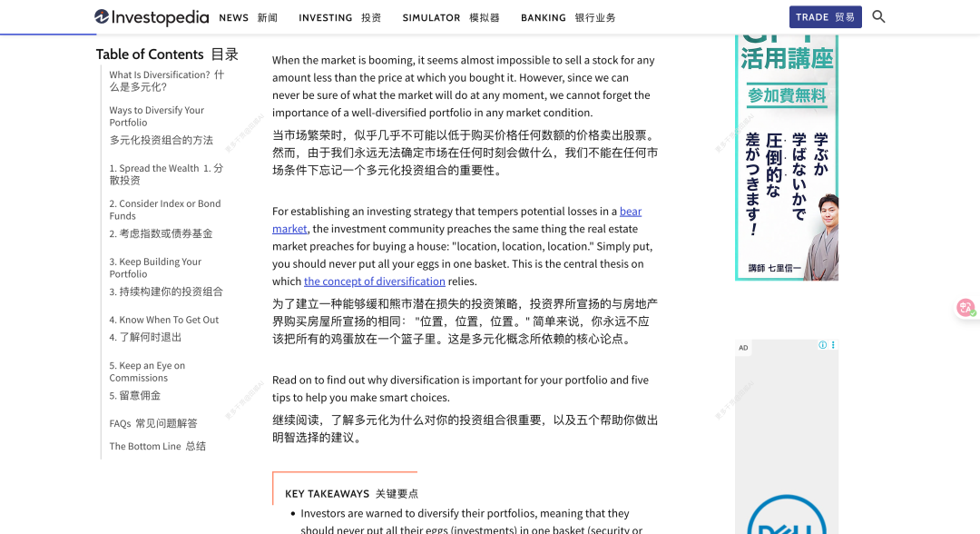Click paragraph starting 'When the market is booming'
The width and height of the screenshot is (980, 534).
click(465, 86)
